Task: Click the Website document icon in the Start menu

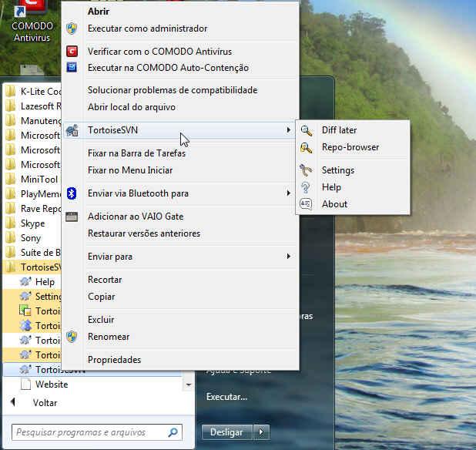Action: pyautogui.click(x=25, y=384)
